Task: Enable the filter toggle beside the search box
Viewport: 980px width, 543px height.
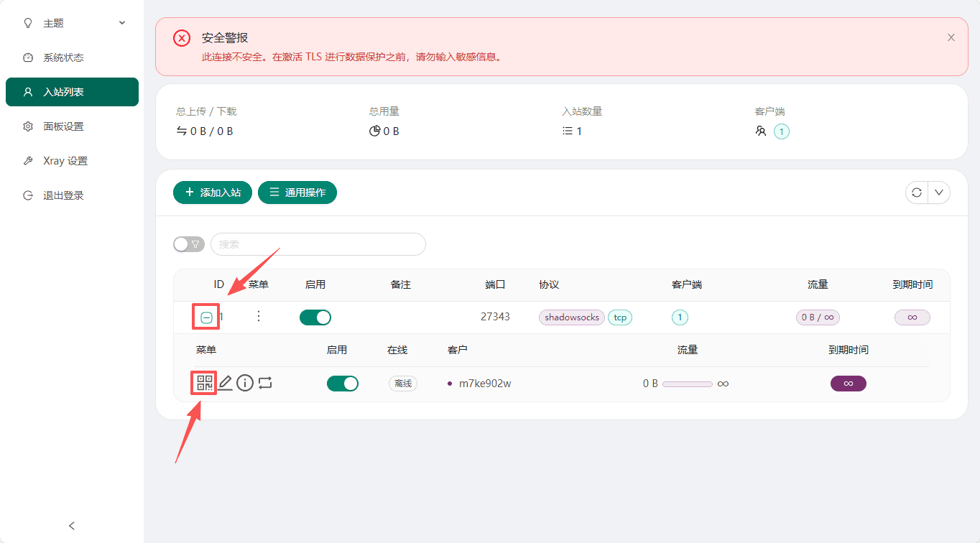Action: point(188,244)
